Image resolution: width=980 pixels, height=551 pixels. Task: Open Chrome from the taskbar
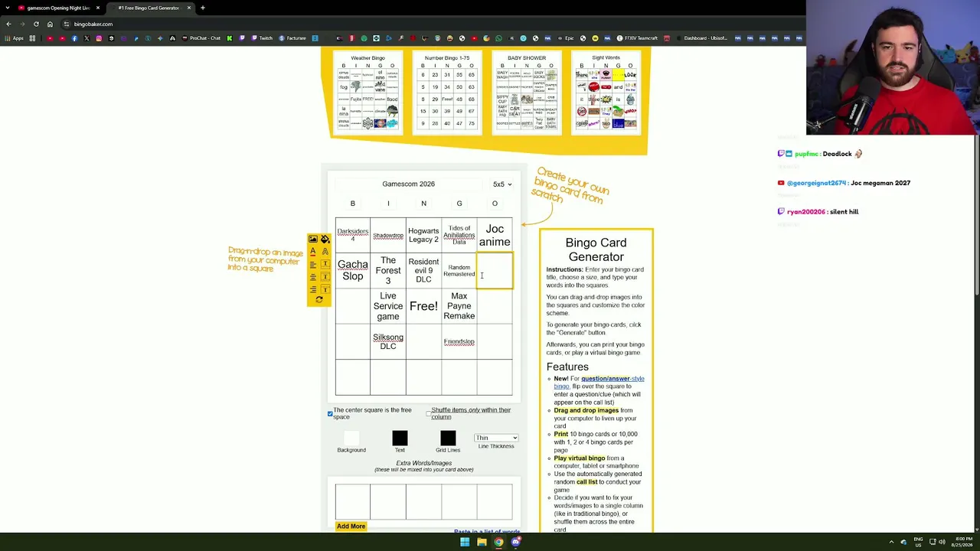pyautogui.click(x=498, y=543)
